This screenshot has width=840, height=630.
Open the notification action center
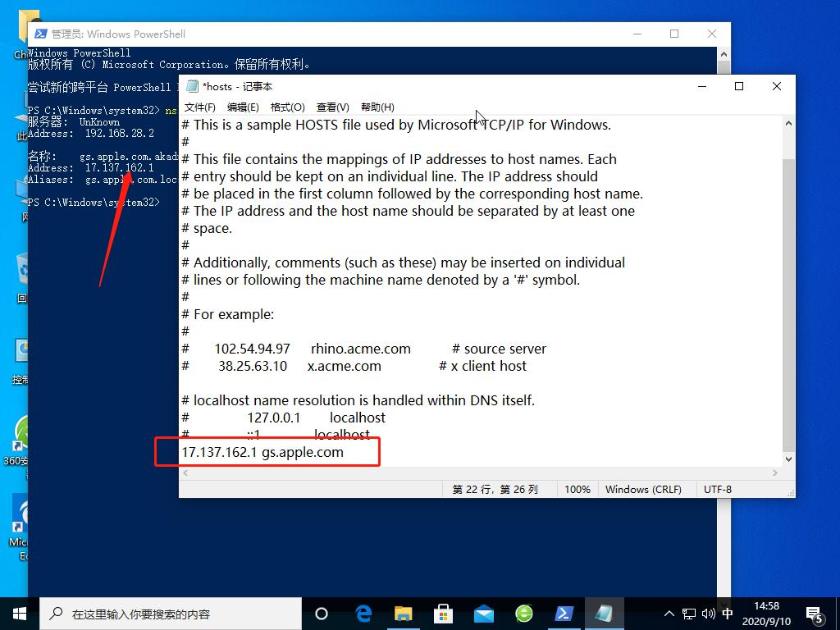tap(815, 614)
